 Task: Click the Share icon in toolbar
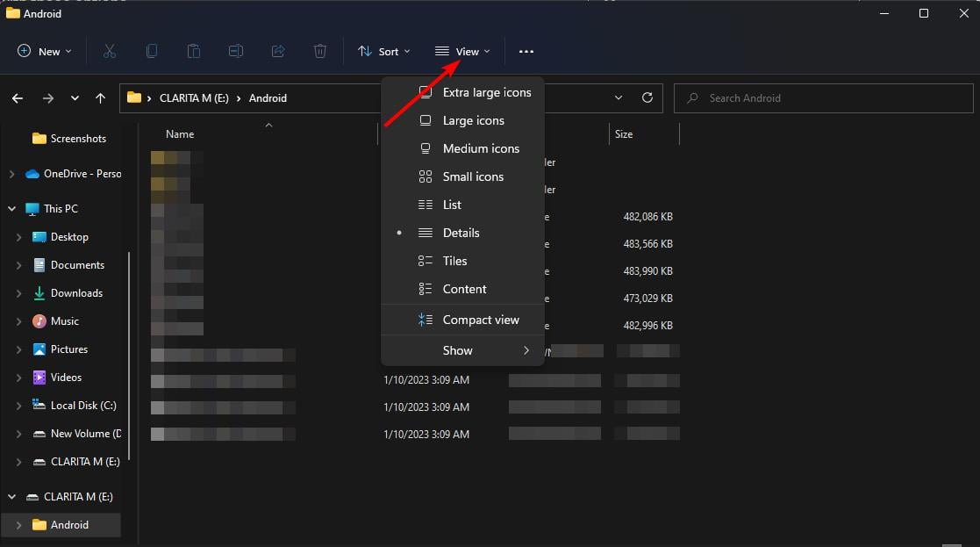[278, 52]
